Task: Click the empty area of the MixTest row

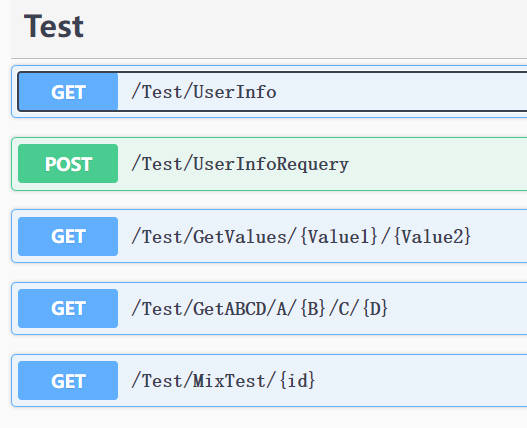Action: pyautogui.click(x=420, y=381)
